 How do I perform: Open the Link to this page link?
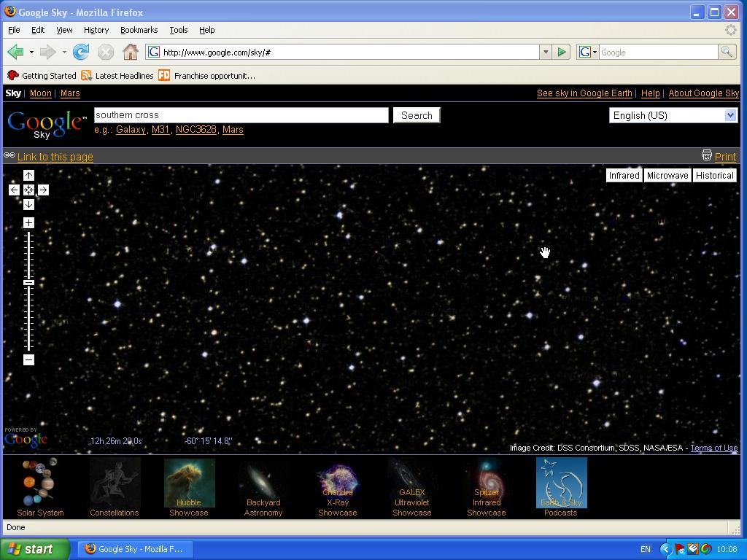point(55,157)
